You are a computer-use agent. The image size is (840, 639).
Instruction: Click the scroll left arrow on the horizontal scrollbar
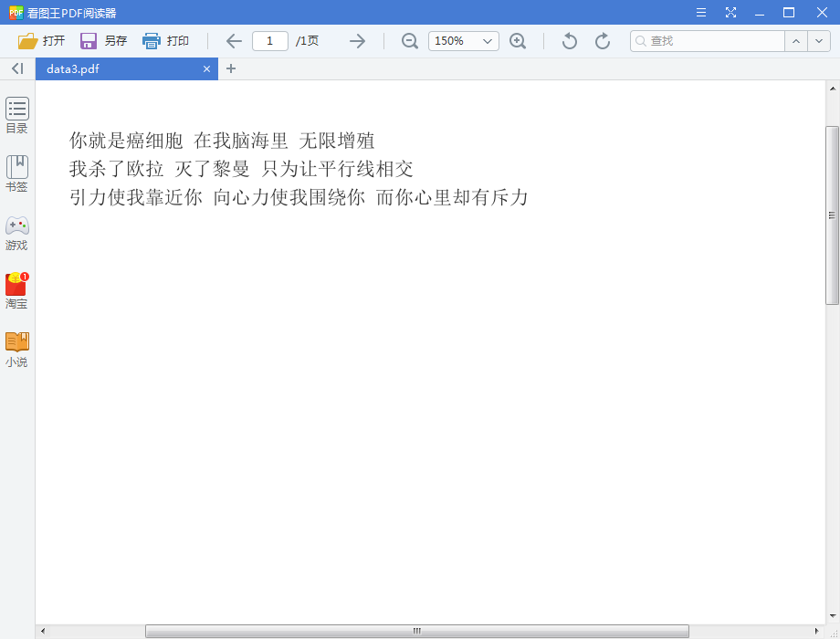(43, 631)
